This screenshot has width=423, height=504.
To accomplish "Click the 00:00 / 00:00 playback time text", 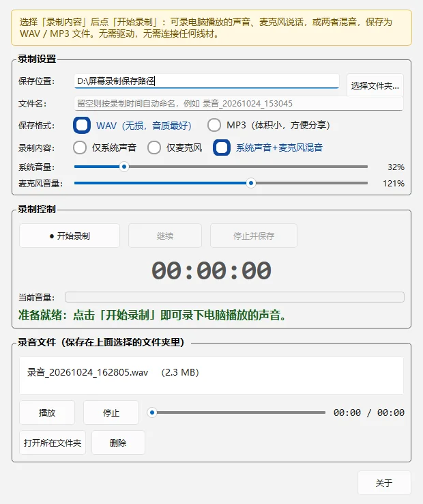I will [x=368, y=412].
